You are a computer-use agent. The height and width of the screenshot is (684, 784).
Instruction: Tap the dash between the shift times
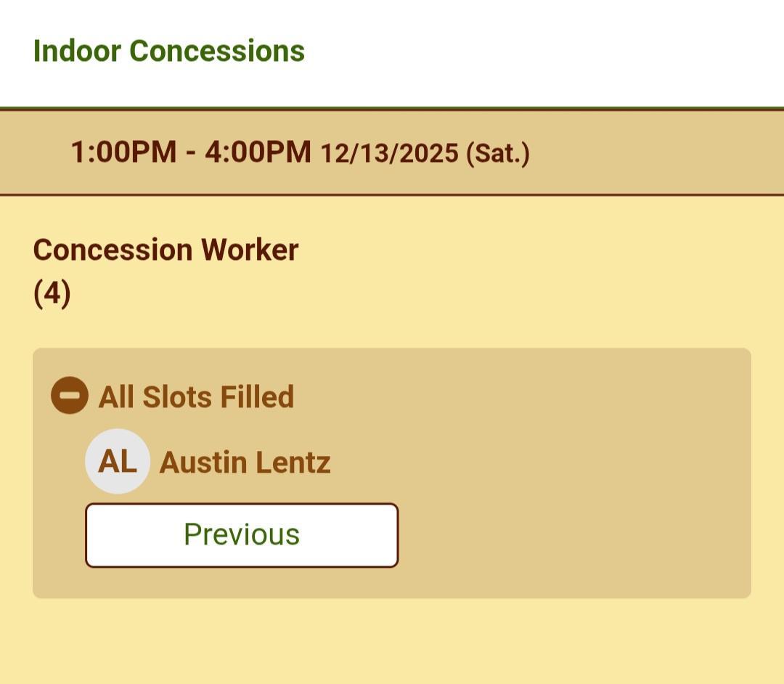pos(190,153)
